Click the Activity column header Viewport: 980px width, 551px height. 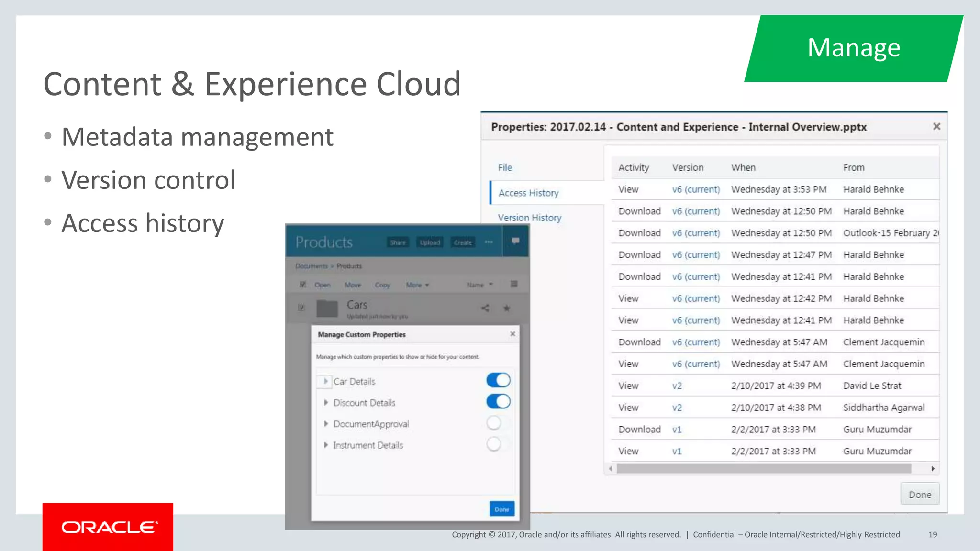coord(634,167)
